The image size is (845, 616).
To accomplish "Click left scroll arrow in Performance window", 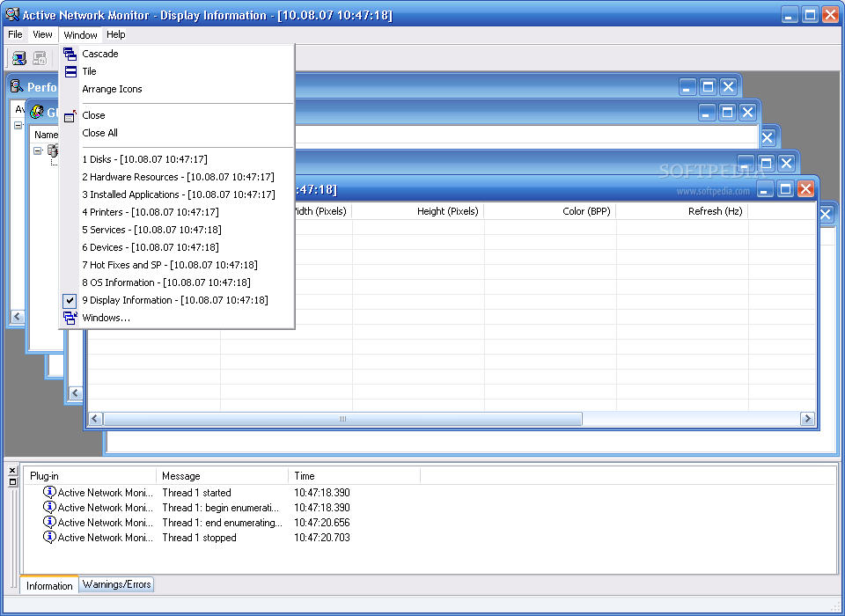I will click(x=18, y=317).
